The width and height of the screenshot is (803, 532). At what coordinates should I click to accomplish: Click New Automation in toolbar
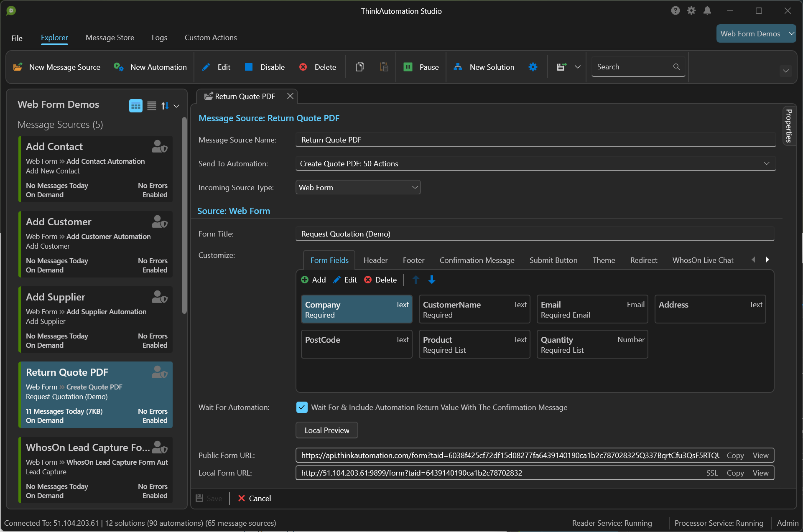point(150,67)
